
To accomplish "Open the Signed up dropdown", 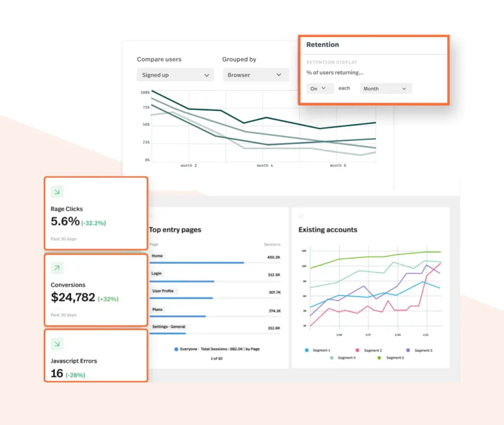I will pyautogui.click(x=175, y=75).
